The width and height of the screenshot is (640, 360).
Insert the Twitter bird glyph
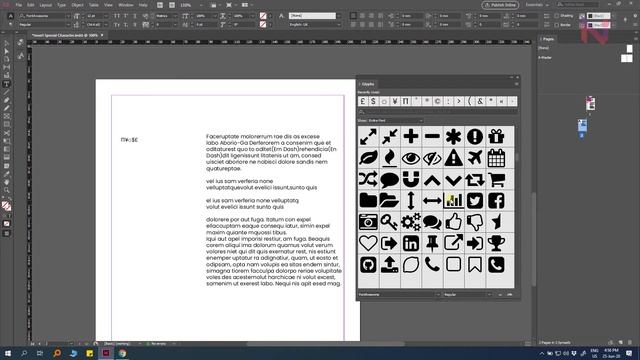(475, 200)
